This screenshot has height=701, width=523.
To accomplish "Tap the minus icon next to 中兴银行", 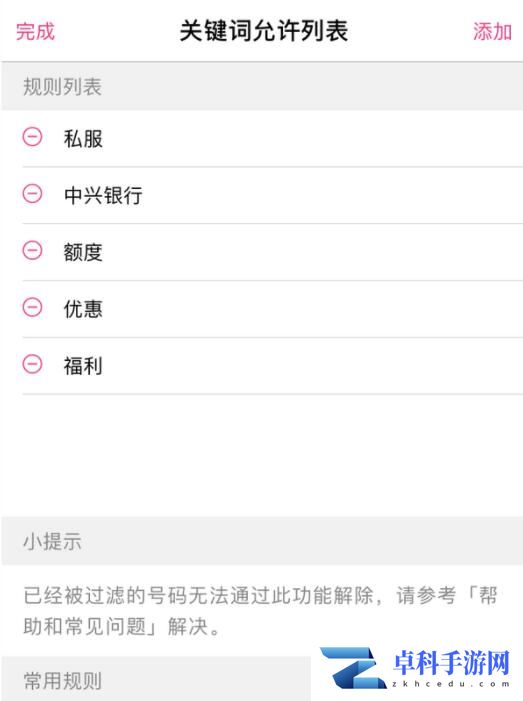I will coord(33,194).
